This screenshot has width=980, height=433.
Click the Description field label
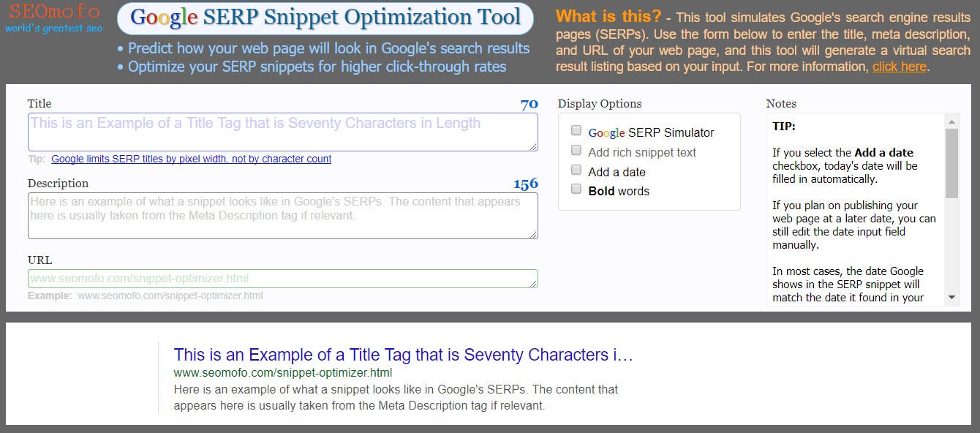pyautogui.click(x=58, y=184)
